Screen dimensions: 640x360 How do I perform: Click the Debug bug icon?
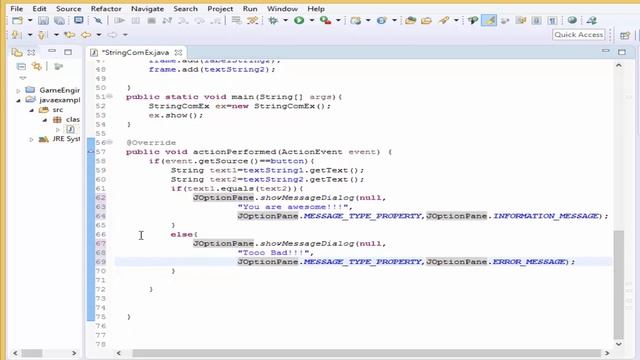[273, 20]
